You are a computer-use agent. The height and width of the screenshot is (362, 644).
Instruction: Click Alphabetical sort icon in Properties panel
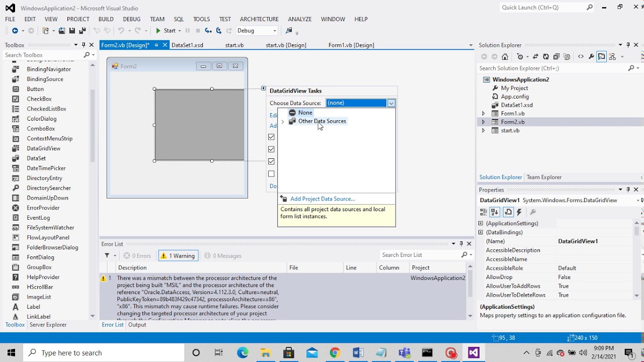tap(495, 212)
